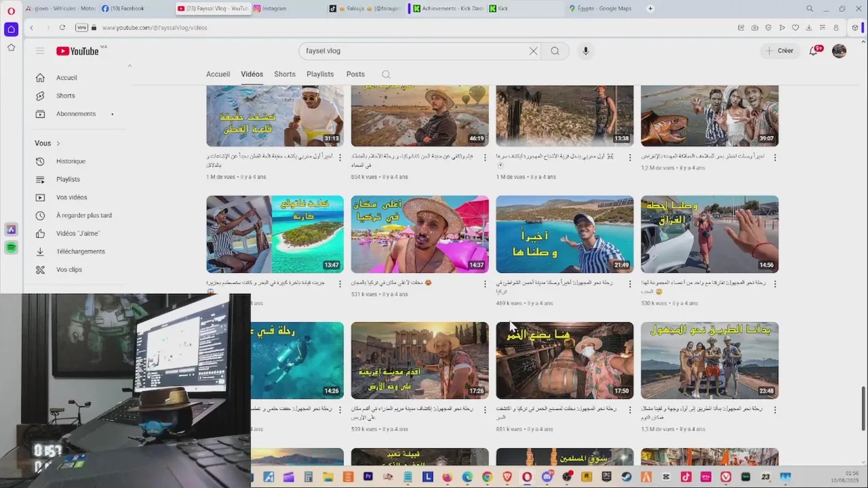This screenshot has width=868, height=488.
Task: Switch to the channel Accueil tab
Action: coord(218,75)
